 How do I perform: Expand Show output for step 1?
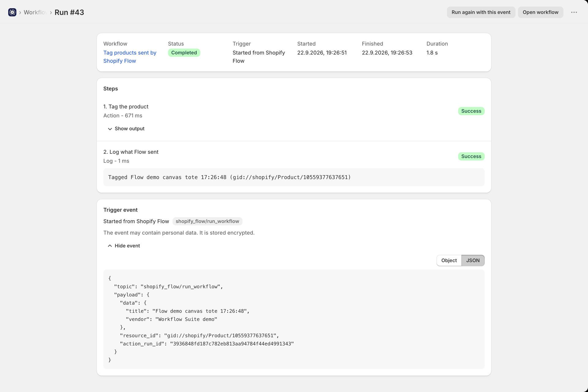(126, 129)
